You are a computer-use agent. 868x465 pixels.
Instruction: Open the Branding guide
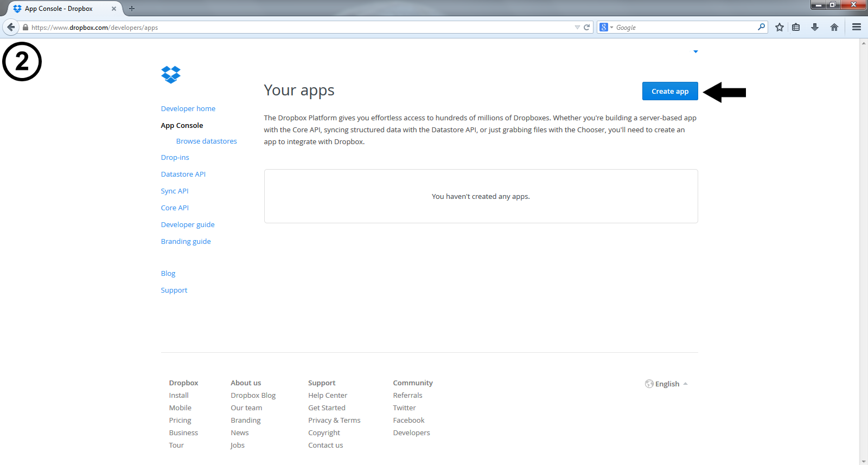pos(186,241)
